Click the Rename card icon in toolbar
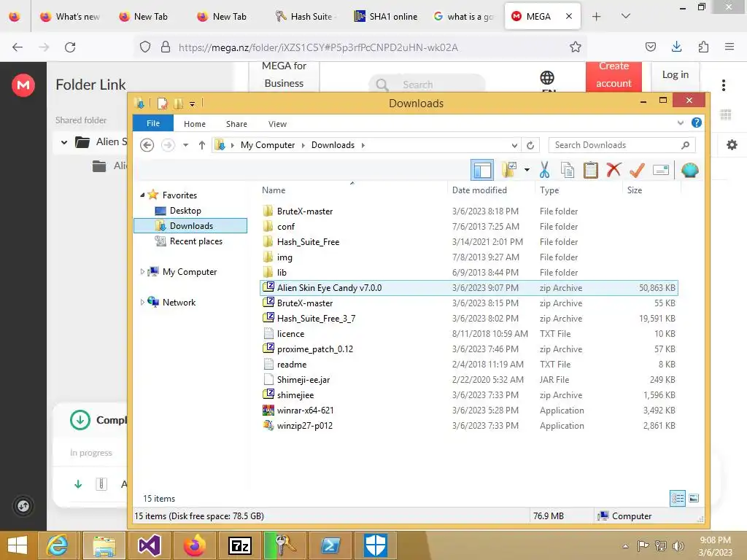747x560 pixels. point(661,169)
